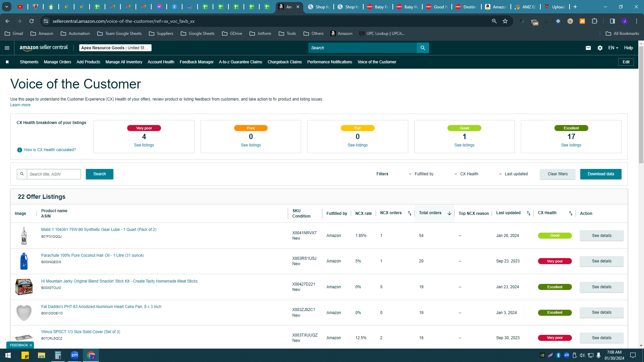Click the Download data button
Viewport: 644px width, 362px height.
[x=601, y=174]
